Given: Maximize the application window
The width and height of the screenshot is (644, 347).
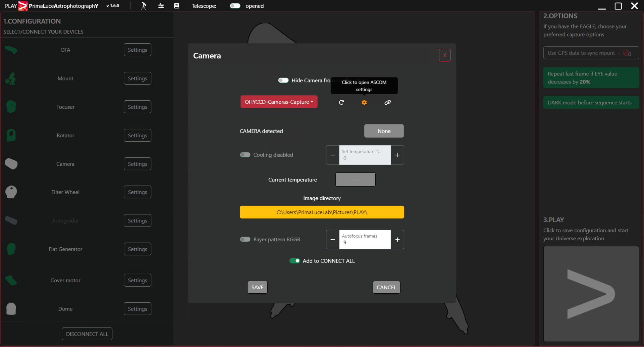Looking at the screenshot, I should coord(618,6).
